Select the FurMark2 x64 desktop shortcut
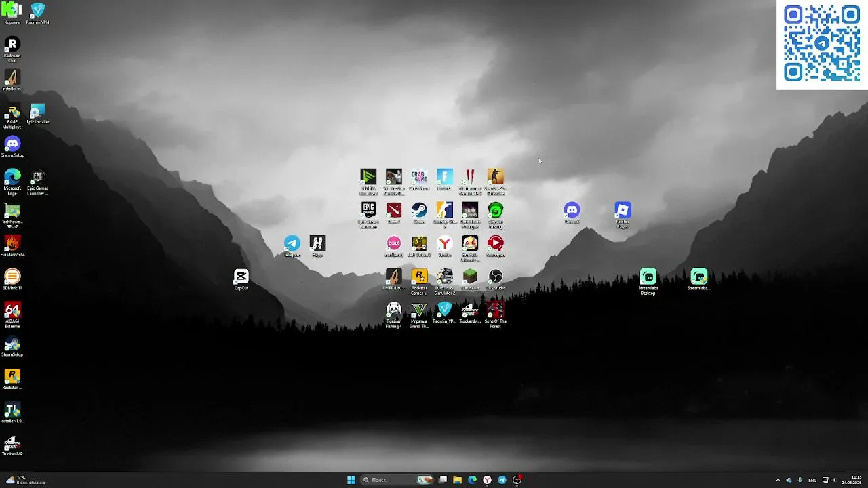 click(x=12, y=246)
